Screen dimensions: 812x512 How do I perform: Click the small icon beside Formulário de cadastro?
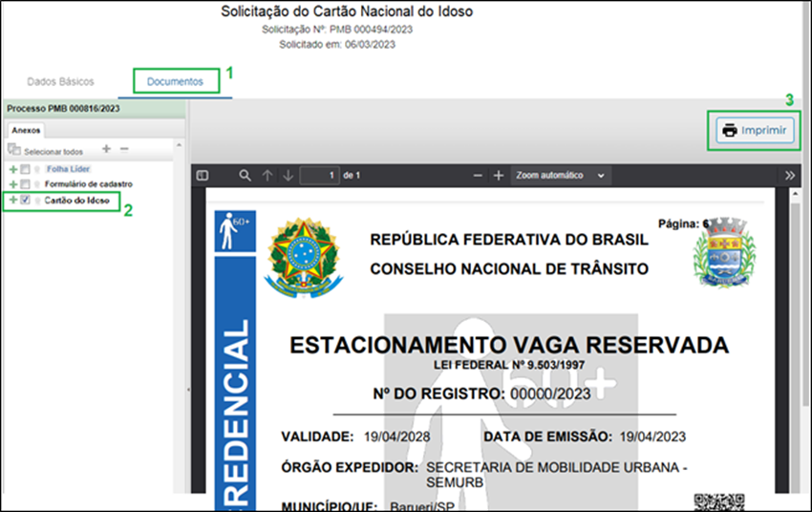(37, 184)
